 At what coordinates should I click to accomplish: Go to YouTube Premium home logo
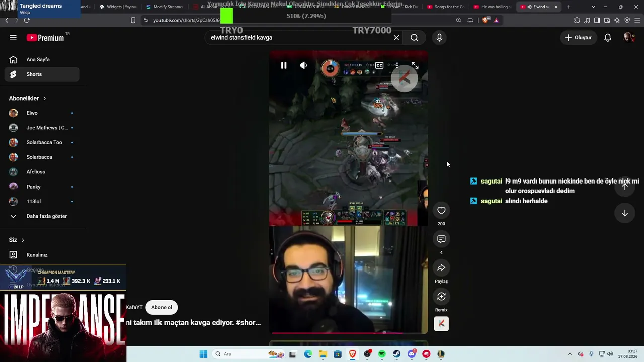[x=45, y=38]
